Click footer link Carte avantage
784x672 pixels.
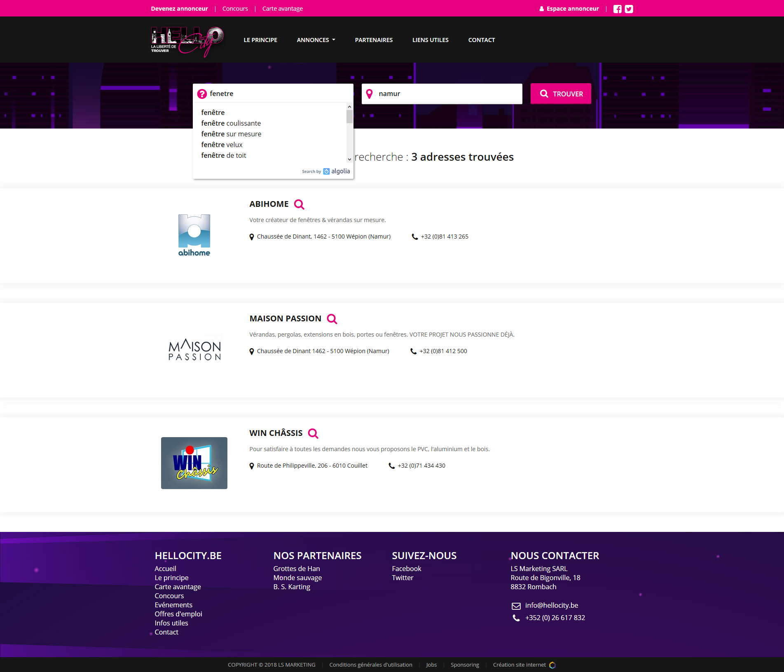178,587
